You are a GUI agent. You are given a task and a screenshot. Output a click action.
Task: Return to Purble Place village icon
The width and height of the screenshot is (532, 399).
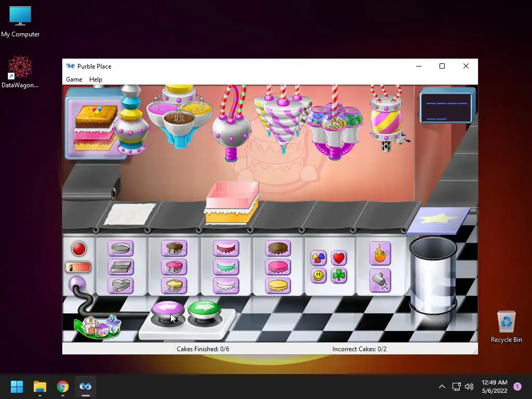pos(98,326)
